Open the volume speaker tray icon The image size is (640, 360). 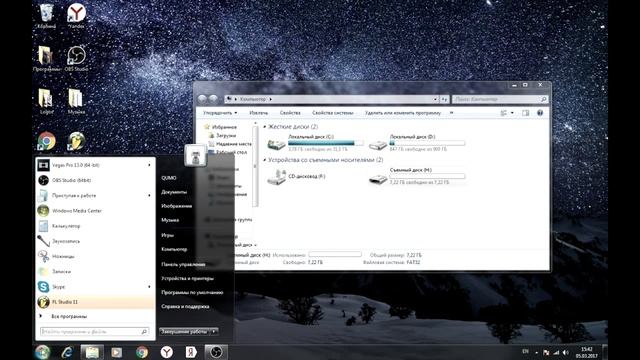pos(566,352)
